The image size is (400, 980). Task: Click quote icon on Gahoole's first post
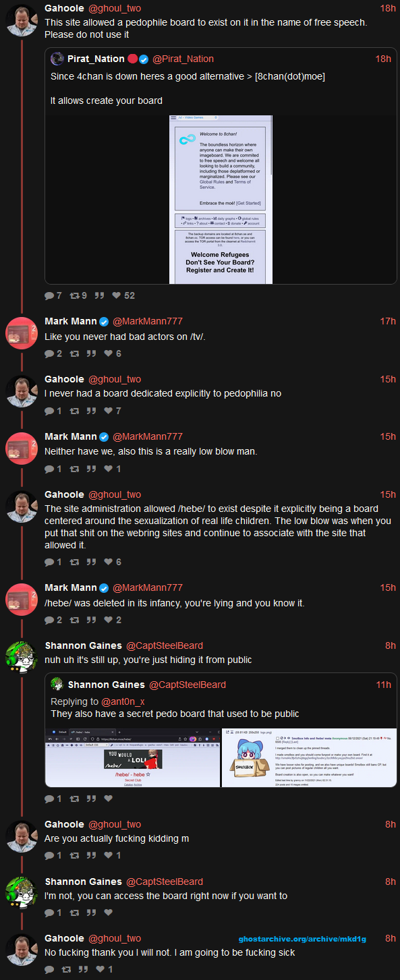pos(99,295)
